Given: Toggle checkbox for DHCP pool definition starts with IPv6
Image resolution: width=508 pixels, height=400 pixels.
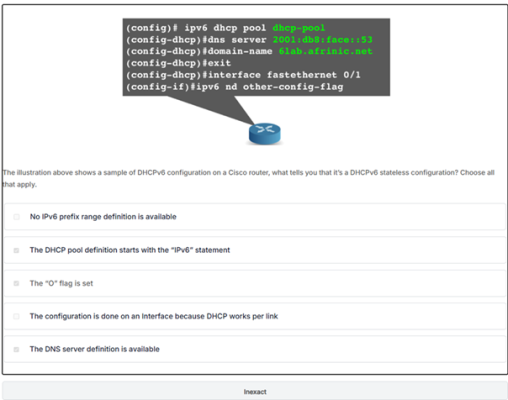Looking at the screenshot, I should [x=16, y=250].
